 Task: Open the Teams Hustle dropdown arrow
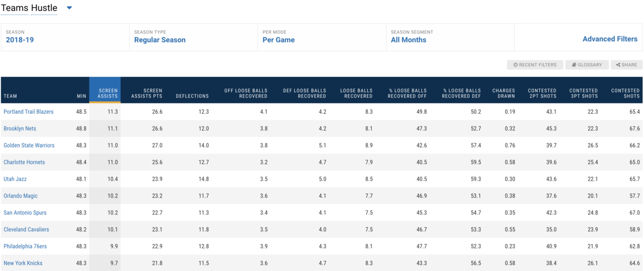pos(69,8)
